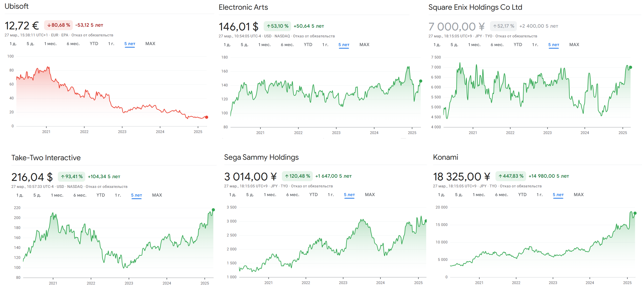This screenshot has height=300, width=644.
Task: Select 5 д. range on Electronic Arts chart
Action: (244, 45)
